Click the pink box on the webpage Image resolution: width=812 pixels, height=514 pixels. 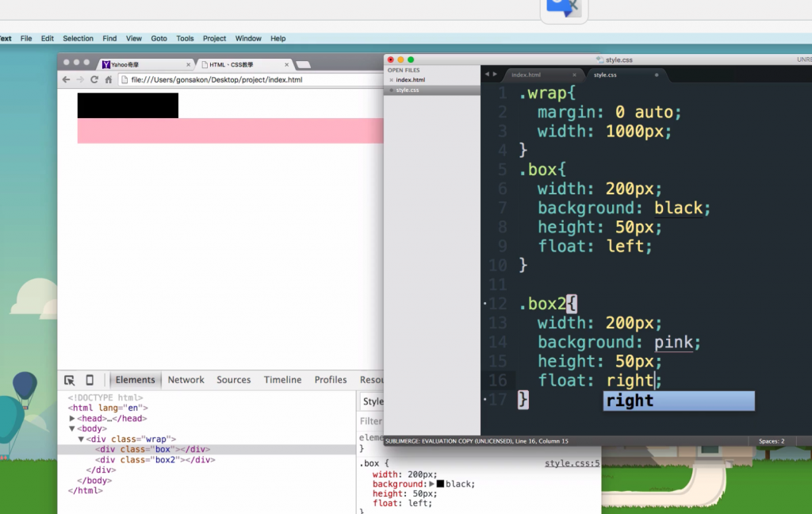pyautogui.click(x=231, y=131)
